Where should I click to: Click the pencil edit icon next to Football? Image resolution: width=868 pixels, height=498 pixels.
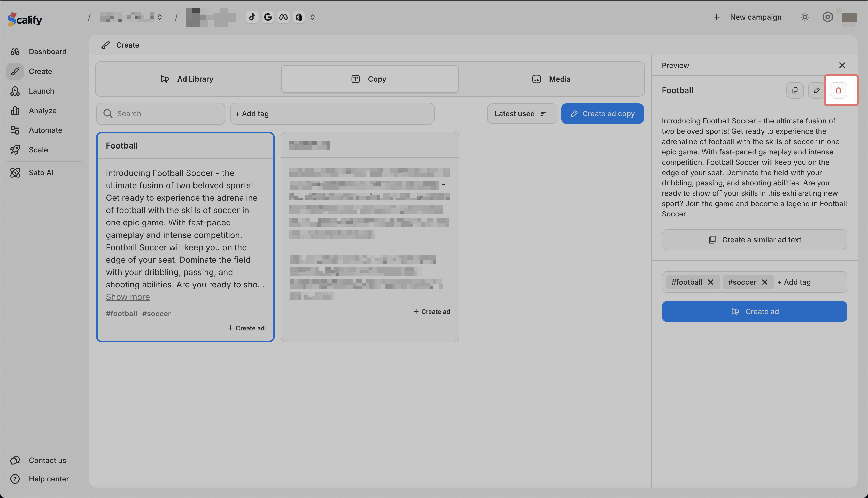[816, 90]
